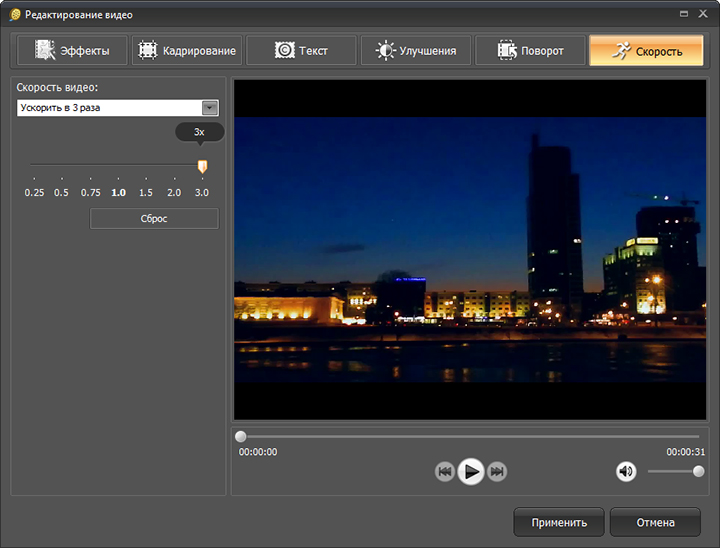The height and width of the screenshot is (548, 720).
Task: Close the Редактирование видео window
Action: click(703, 14)
